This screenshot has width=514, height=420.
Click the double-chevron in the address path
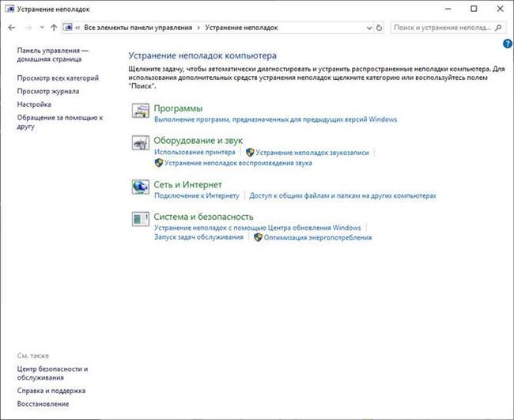(x=77, y=28)
